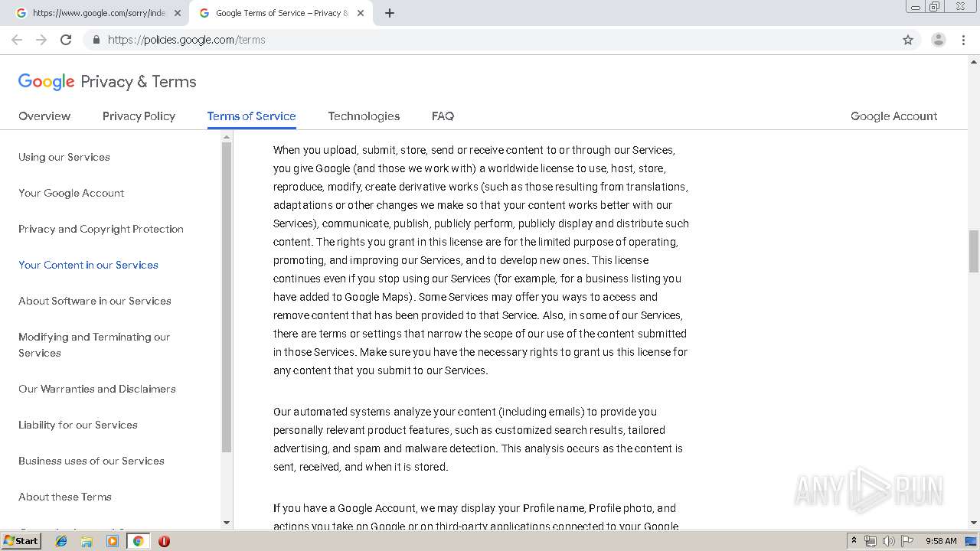
Task: Jump to About these Terms section
Action: 65,497
